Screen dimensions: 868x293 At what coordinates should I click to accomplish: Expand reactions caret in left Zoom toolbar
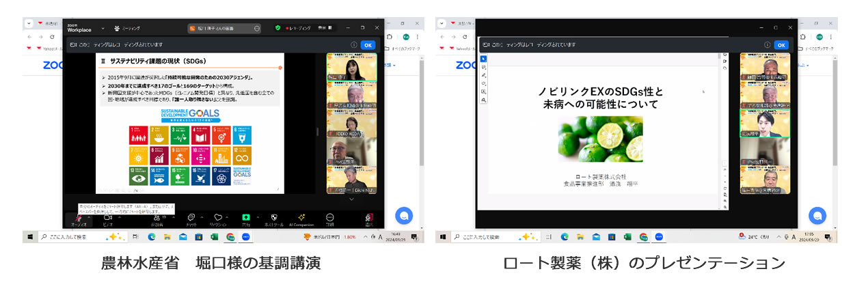pyautogui.click(x=227, y=217)
